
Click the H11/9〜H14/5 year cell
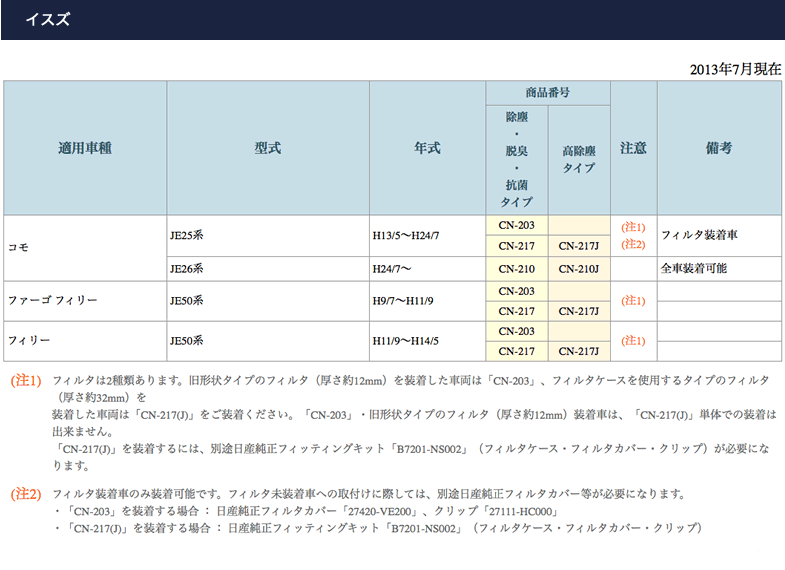tap(427, 341)
